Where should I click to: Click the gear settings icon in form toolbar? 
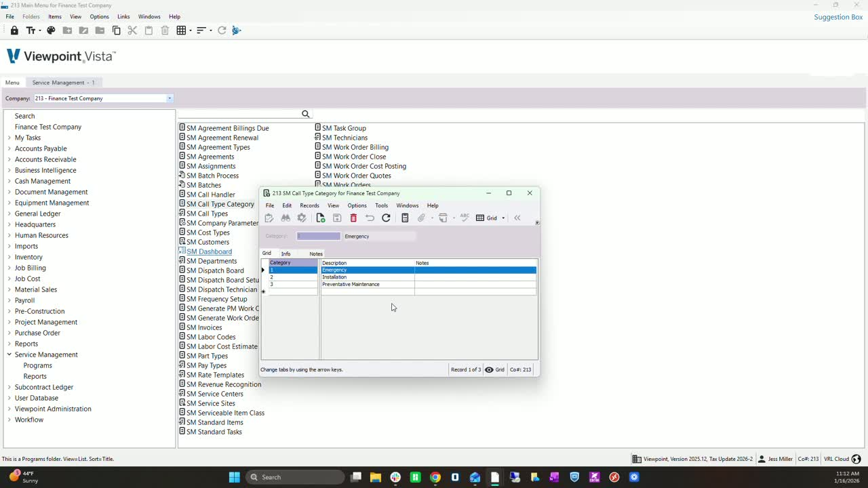coord(302,218)
